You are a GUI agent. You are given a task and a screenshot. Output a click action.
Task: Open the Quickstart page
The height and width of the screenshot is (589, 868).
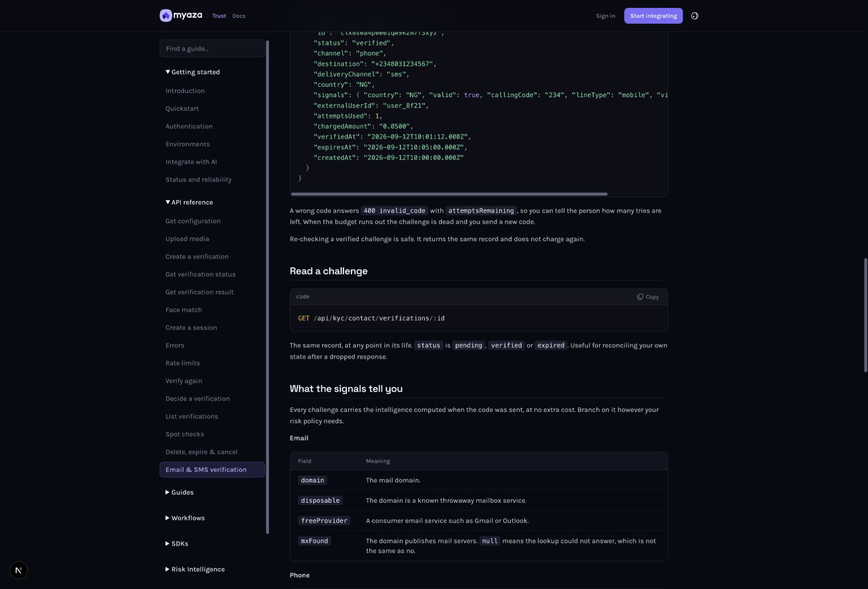(x=182, y=109)
